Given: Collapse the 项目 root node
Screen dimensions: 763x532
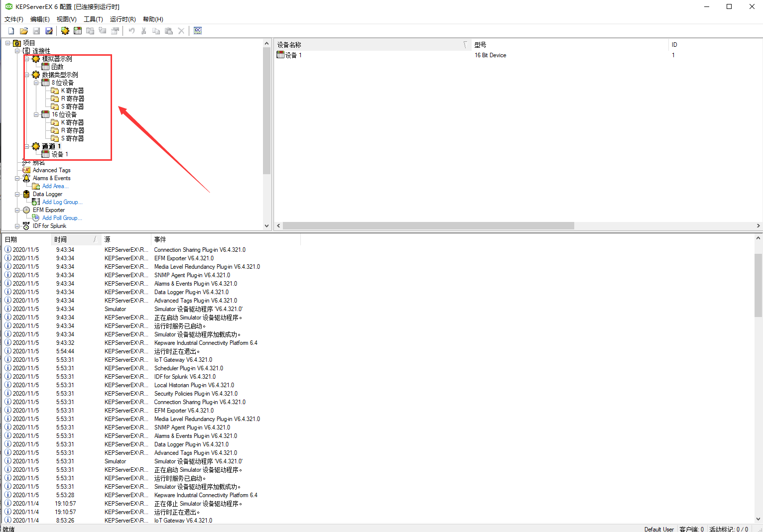Looking at the screenshot, I should (x=7, y=43).
